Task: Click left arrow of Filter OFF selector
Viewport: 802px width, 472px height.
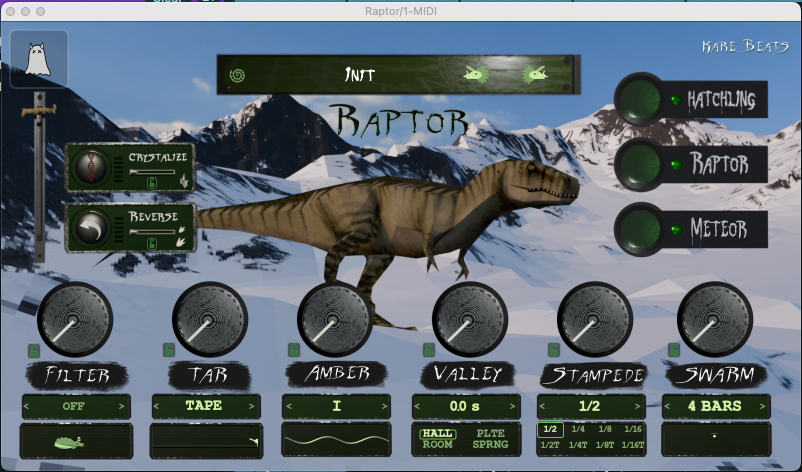Action: coord(27,407)
